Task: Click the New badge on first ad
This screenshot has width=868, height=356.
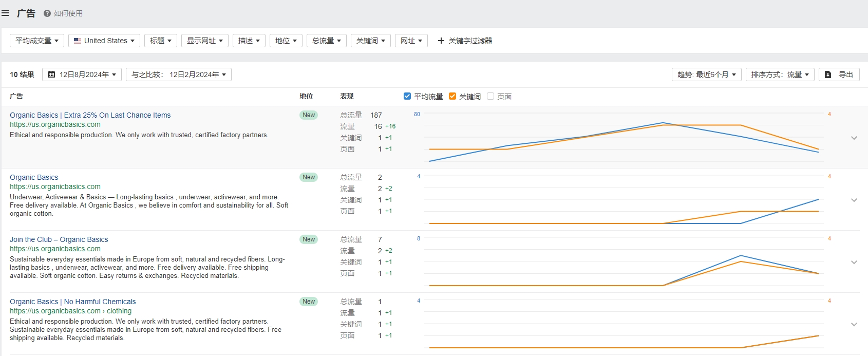Action: pos(309,115)
